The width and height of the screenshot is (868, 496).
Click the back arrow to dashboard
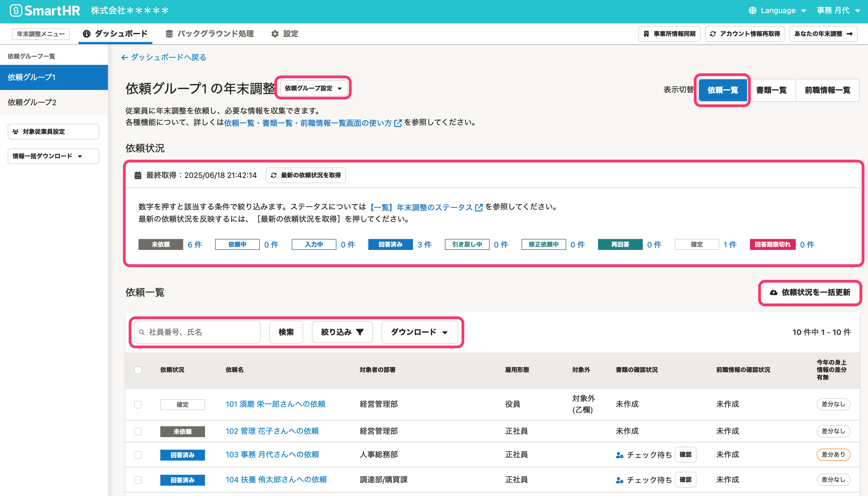pyautogui.click(x=125, y=58)
